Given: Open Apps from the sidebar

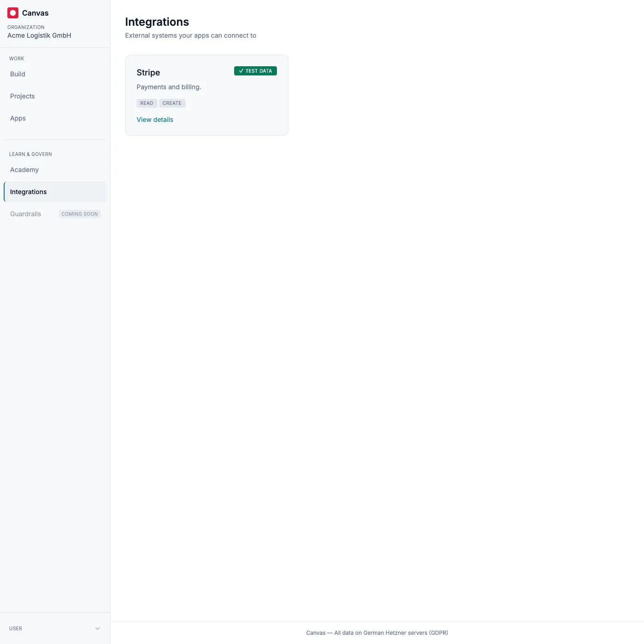Looking at the screenshot, I should pyautogui.click(x=55, y=118).
